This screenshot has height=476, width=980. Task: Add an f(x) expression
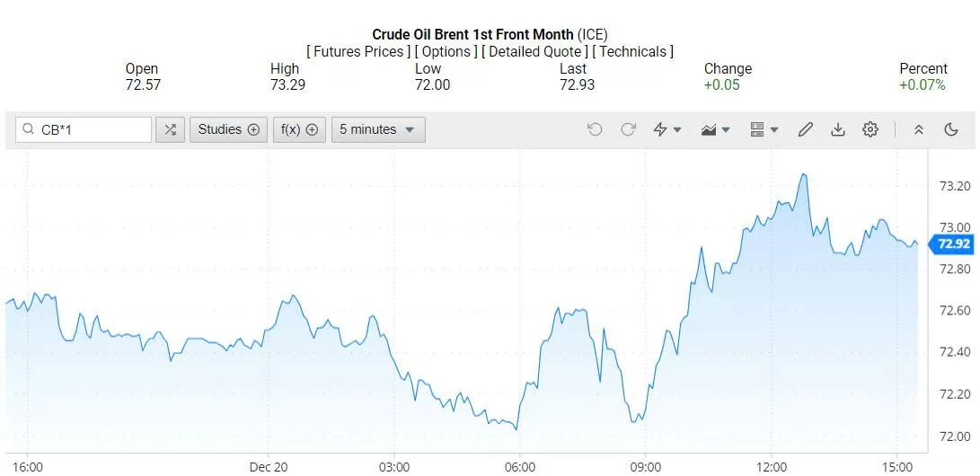[299, 129]
